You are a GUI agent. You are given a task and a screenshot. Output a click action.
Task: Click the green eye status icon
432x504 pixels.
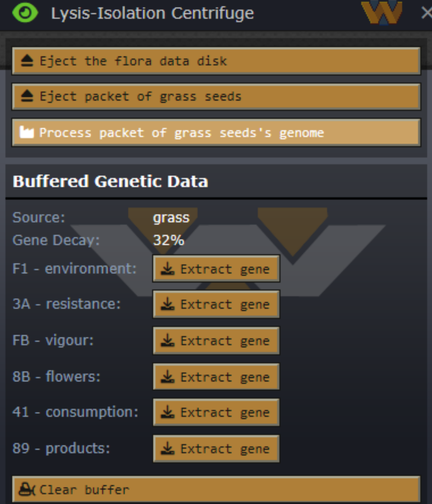[25, 13]
